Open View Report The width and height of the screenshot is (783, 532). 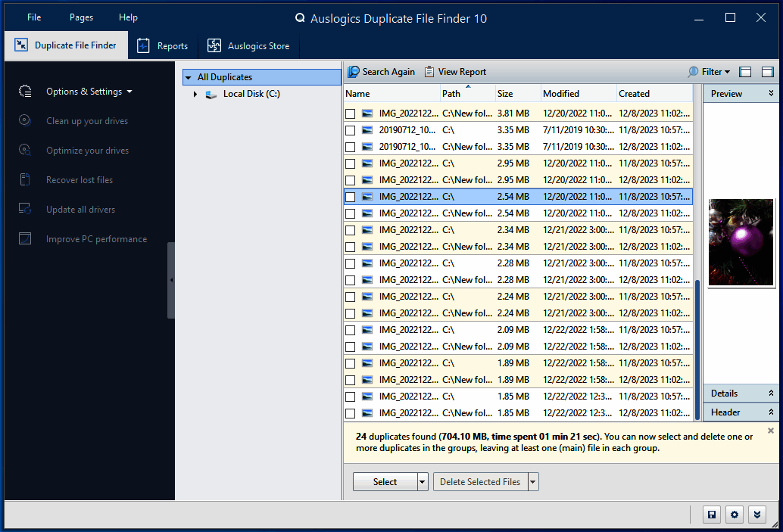455,71
